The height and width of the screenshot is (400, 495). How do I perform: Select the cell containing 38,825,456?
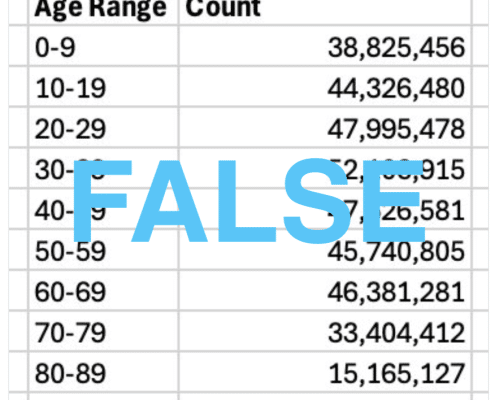325,46
